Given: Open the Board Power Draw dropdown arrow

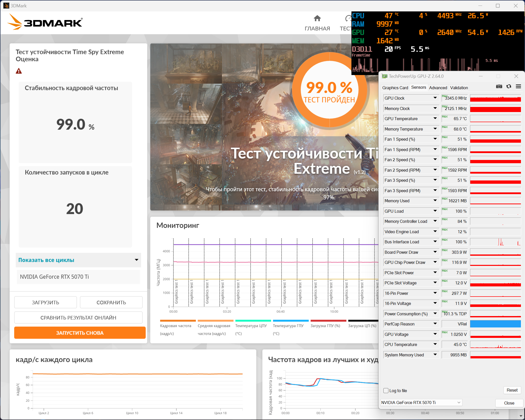Looking at the screenshot, I should [x=435, y=252].
